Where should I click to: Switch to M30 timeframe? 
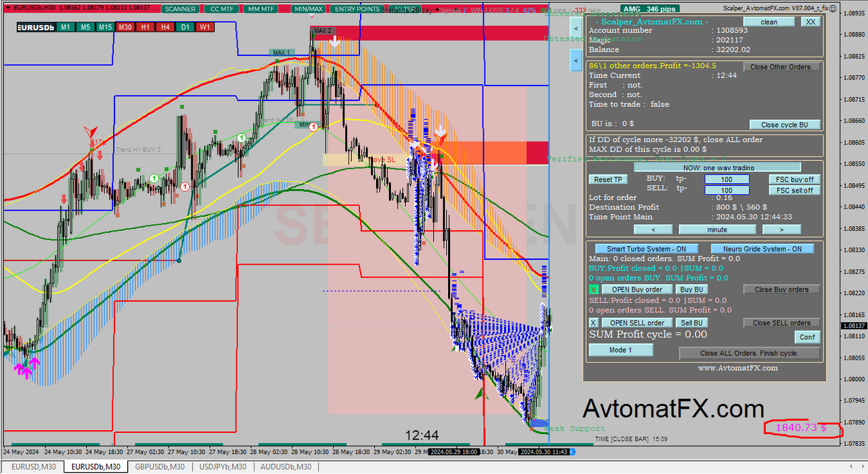pos(125,27)
